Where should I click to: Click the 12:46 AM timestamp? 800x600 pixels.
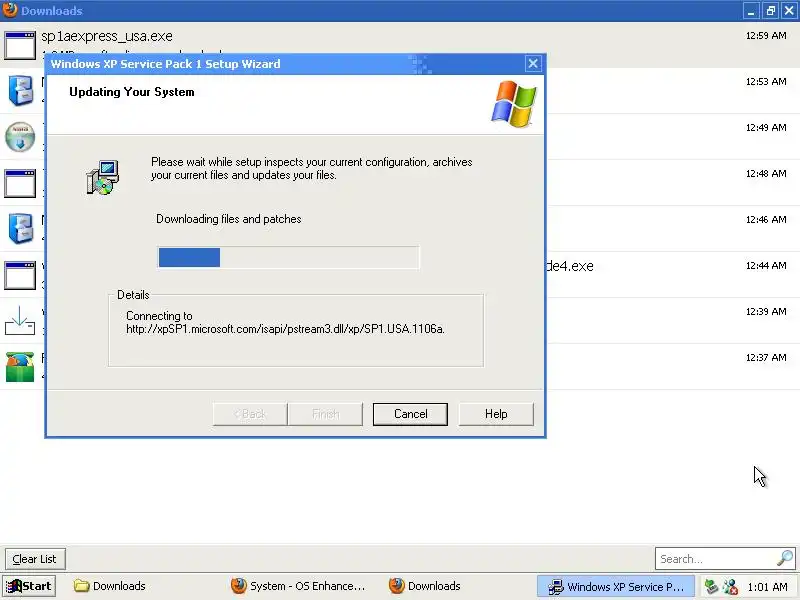point(766,219)
